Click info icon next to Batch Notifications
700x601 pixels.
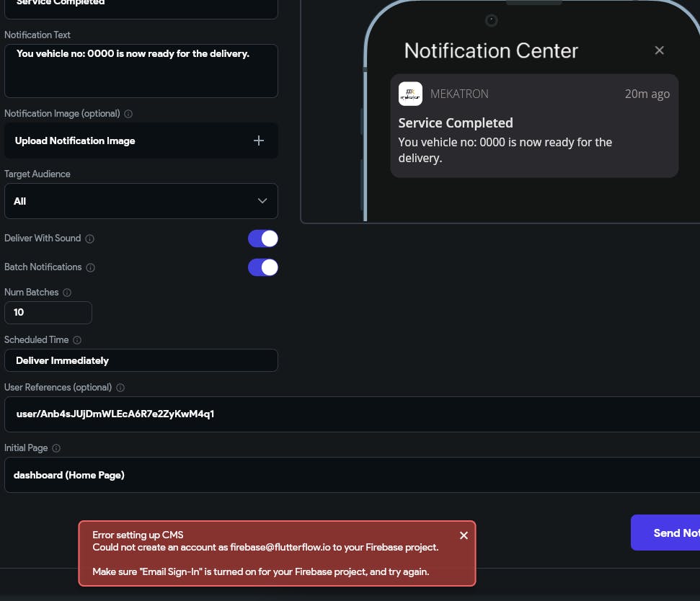(x=91, y=267)
